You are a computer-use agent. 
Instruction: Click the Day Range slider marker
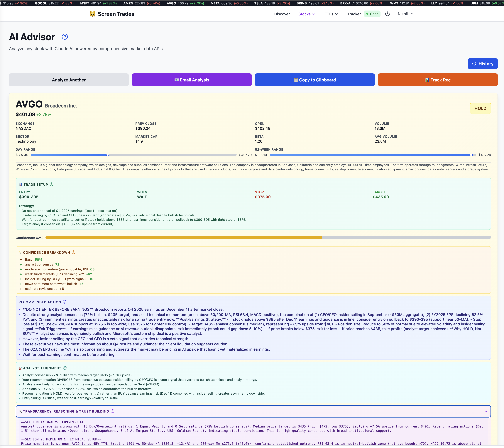click(x=108, y=155)
